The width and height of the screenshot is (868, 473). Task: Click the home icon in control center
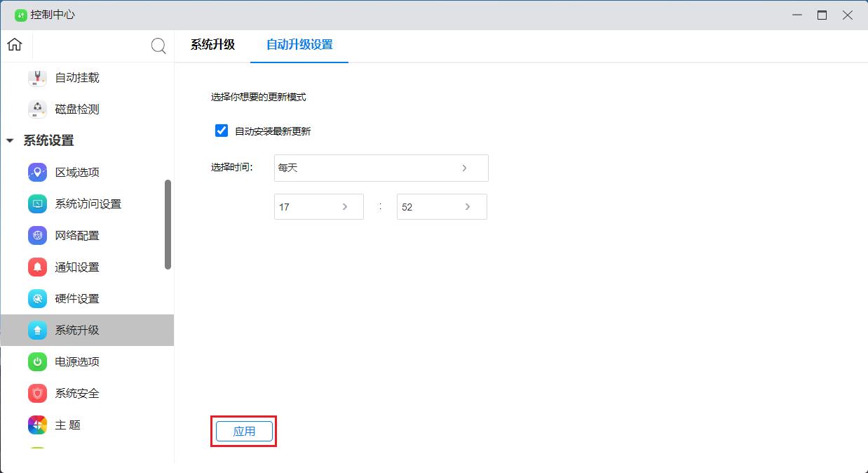tap(14, 44)
